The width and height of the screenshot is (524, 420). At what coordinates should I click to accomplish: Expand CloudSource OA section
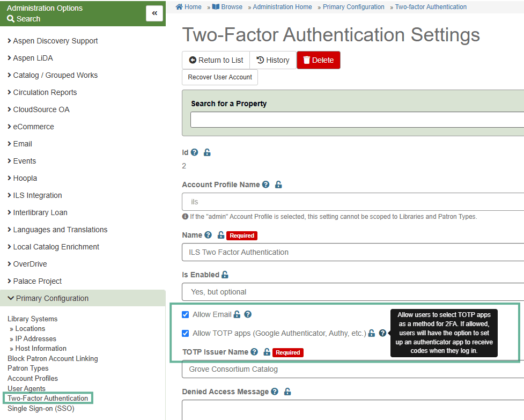click(39, 109)
